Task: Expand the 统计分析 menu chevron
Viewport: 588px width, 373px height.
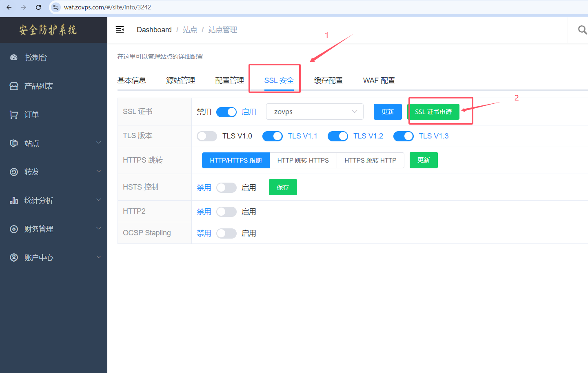Action: pyautogui.click(x=98, y=200)
